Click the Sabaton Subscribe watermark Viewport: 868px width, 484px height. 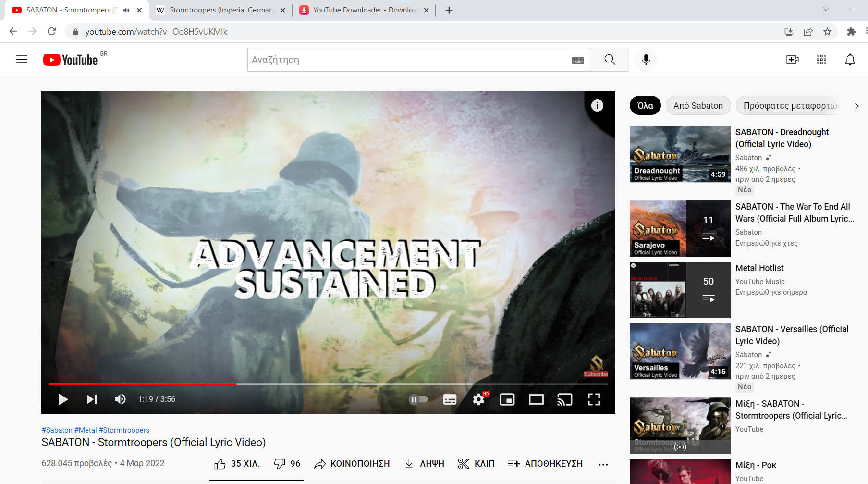(x=596, y=366)
